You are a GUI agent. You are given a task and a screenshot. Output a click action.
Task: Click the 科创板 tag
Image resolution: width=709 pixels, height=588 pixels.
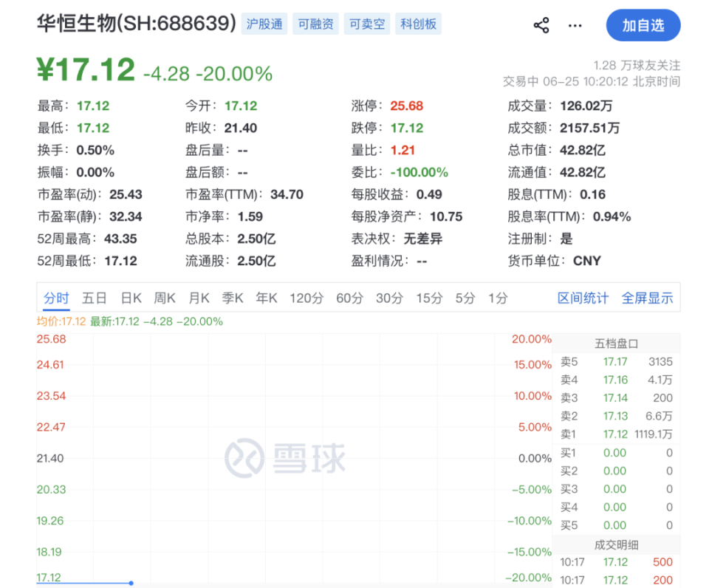click(418, 24)
